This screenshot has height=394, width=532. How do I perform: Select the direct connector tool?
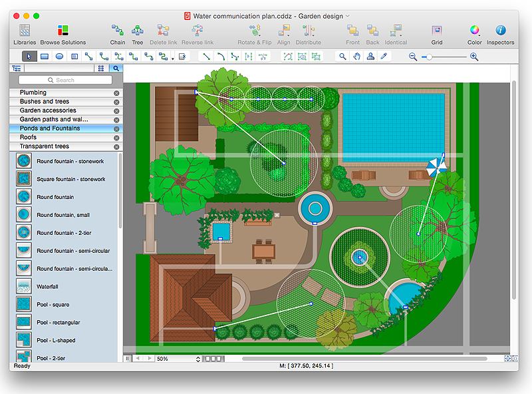click(89, 57)
